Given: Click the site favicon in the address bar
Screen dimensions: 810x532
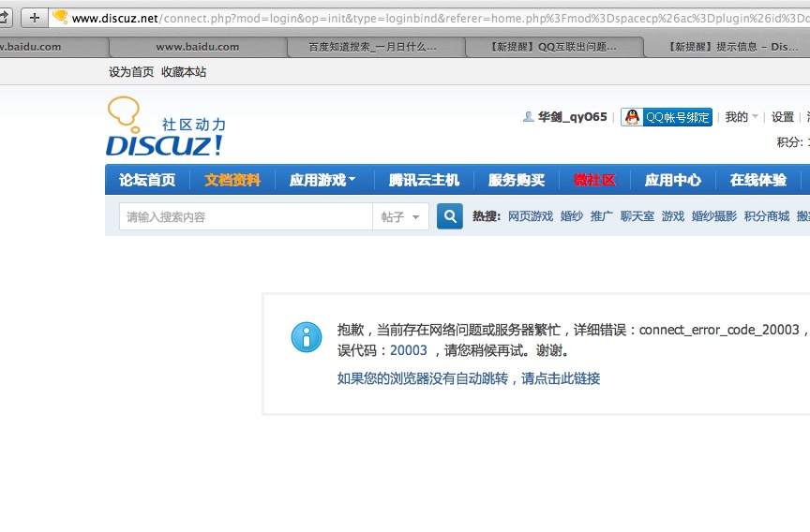Looking at the screenshot, I should tap(60, 17).
